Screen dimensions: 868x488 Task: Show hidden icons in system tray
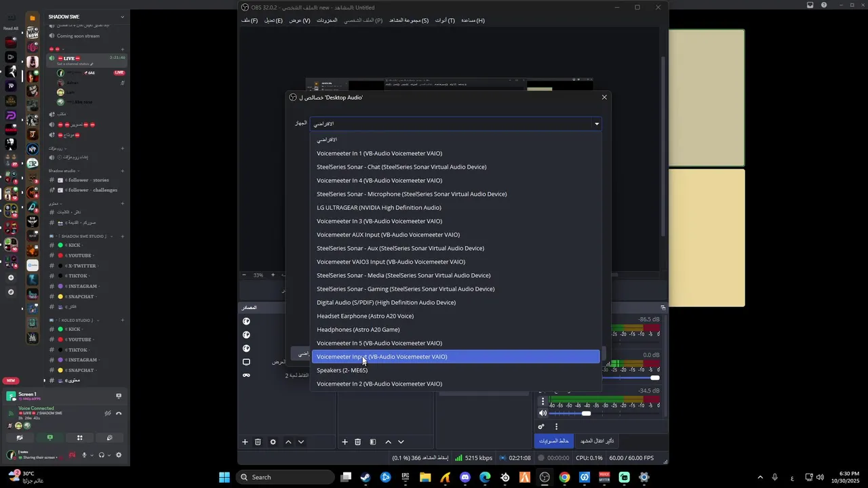click(759, 477)
